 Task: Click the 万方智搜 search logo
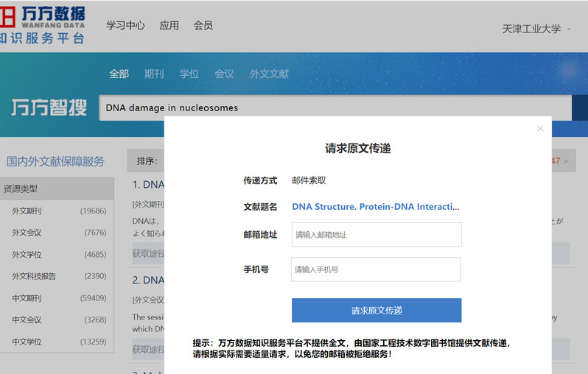pyautogui.click(x=49, y=108)
